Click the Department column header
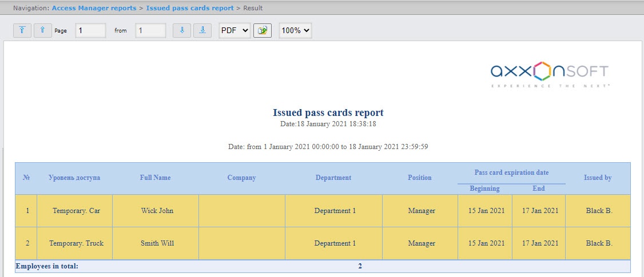 coord(333,178)
